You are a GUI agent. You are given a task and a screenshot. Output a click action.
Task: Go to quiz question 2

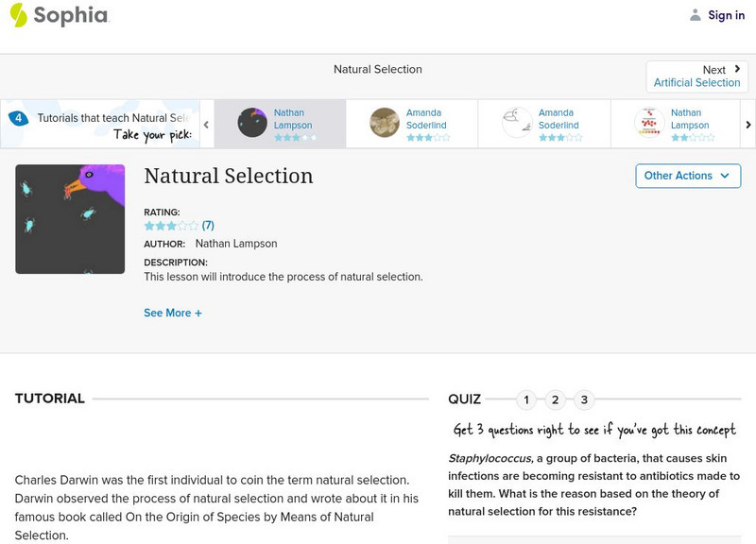556,399
